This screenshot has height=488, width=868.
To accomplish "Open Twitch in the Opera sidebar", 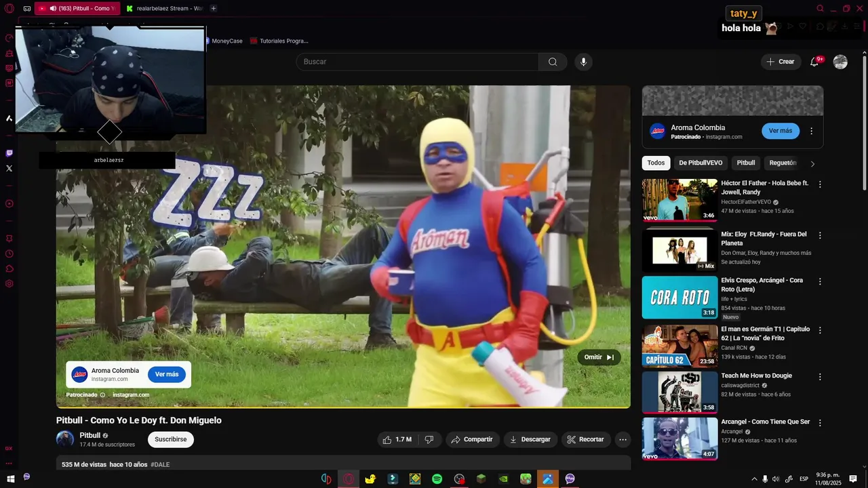I will [x=9, y=153].
